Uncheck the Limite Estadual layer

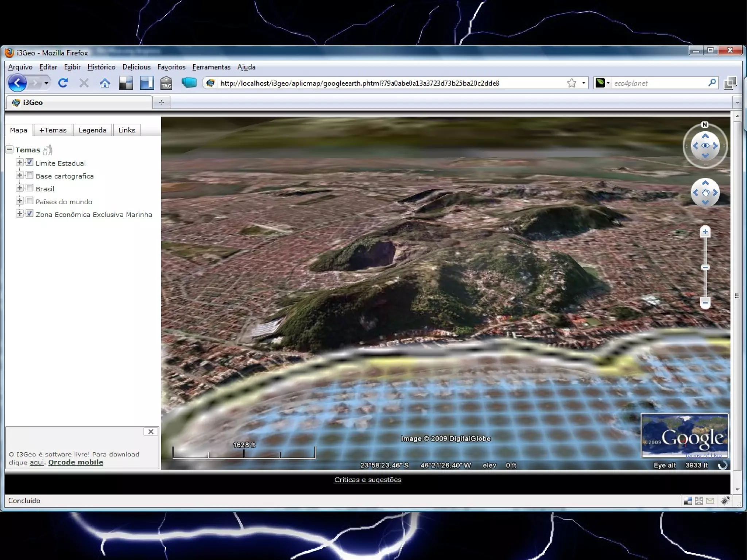(x=30, y=162)
